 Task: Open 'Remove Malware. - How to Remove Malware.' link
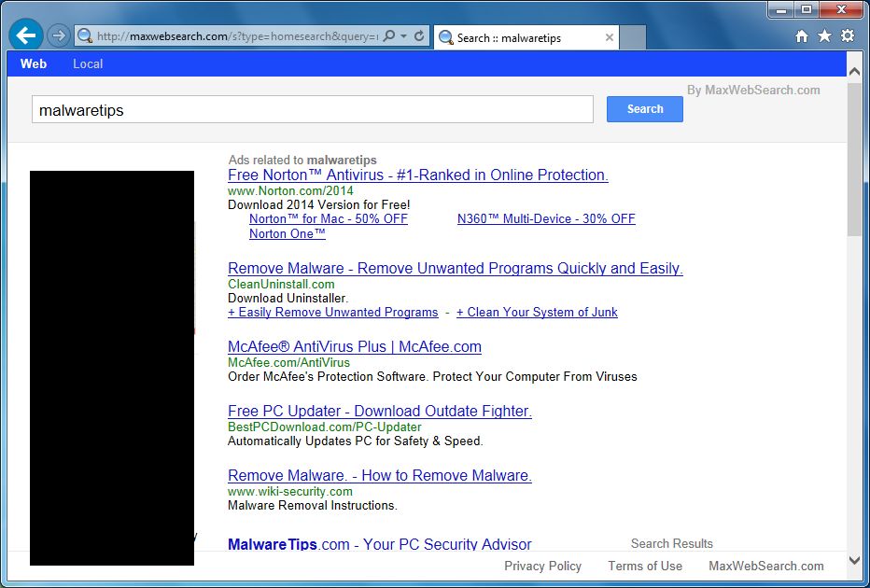[x=380, y=475]
